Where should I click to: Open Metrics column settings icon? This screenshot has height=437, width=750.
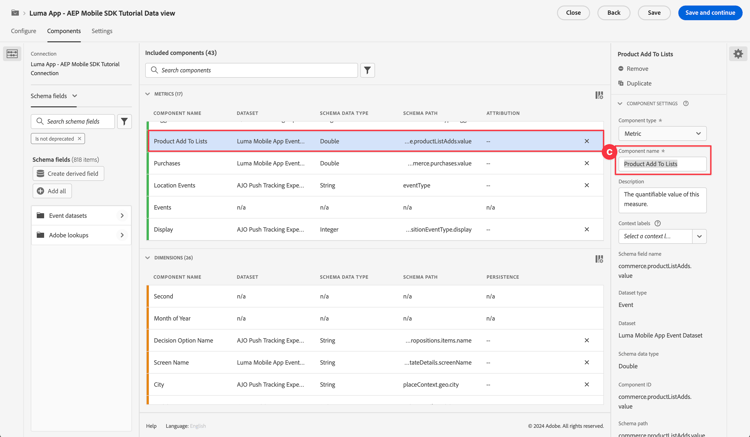tap(599, 95)
